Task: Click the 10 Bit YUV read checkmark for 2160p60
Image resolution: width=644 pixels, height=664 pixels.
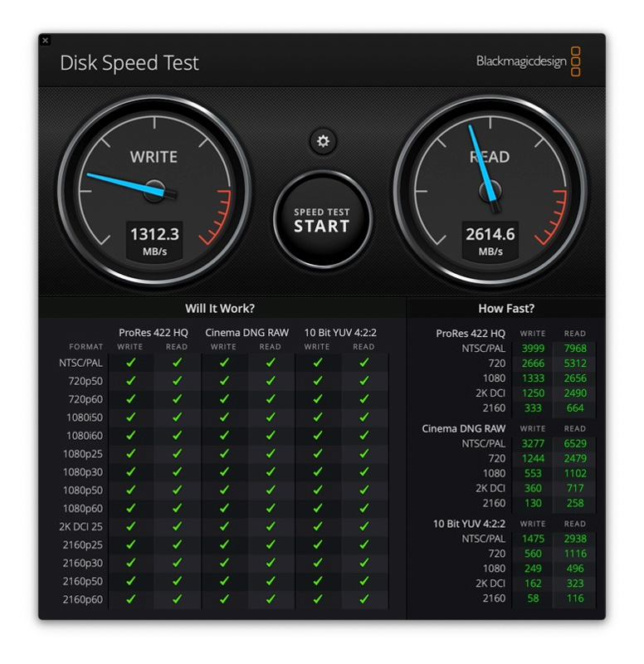Action: (363, 599)
